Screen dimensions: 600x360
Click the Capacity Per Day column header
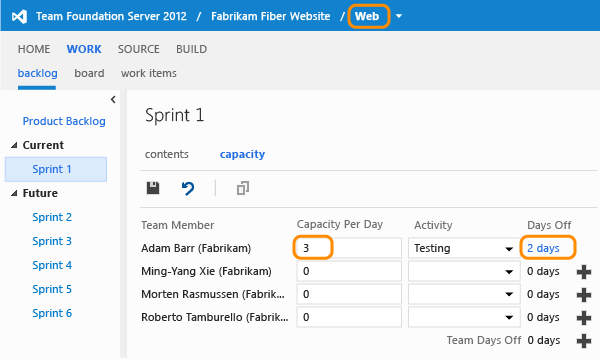pyautogui.click(x=340, y=224)
